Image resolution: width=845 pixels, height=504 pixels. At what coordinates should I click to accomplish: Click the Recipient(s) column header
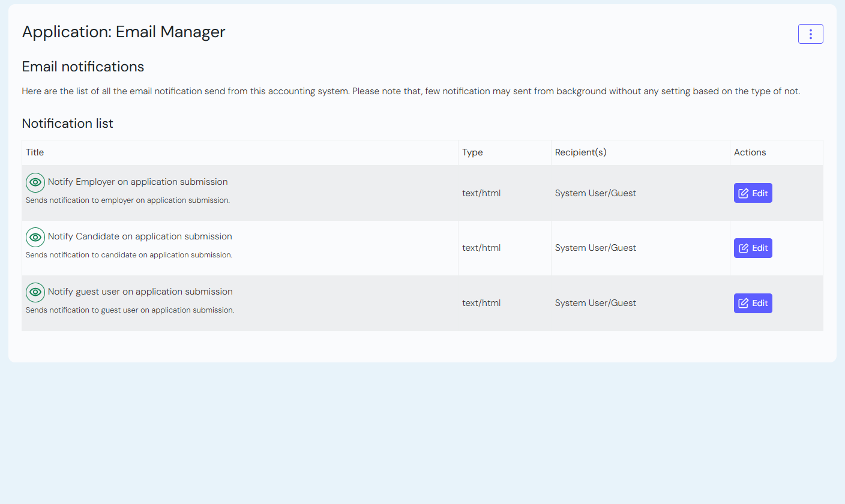(x=580, y=152)
